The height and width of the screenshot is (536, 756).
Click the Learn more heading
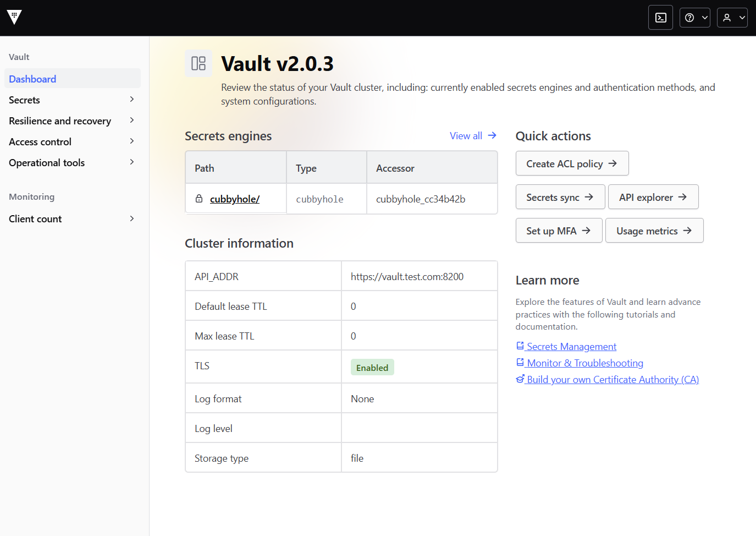548,280
